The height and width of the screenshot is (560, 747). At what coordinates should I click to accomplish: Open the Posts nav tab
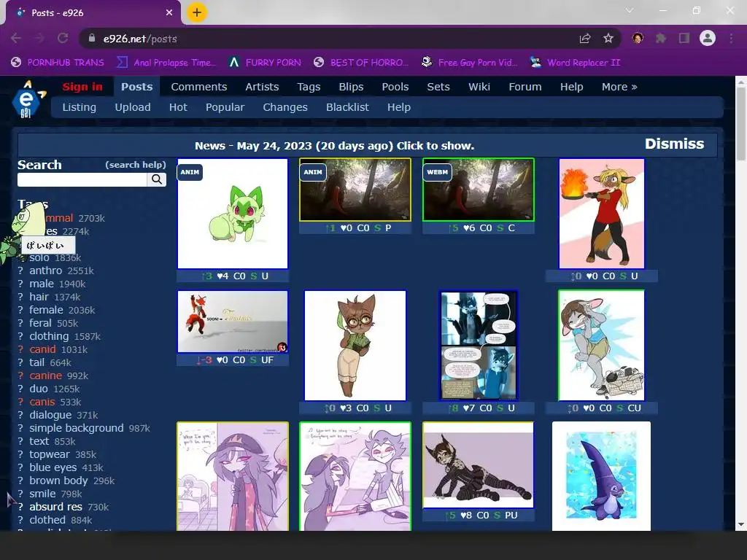pos(136,87)
